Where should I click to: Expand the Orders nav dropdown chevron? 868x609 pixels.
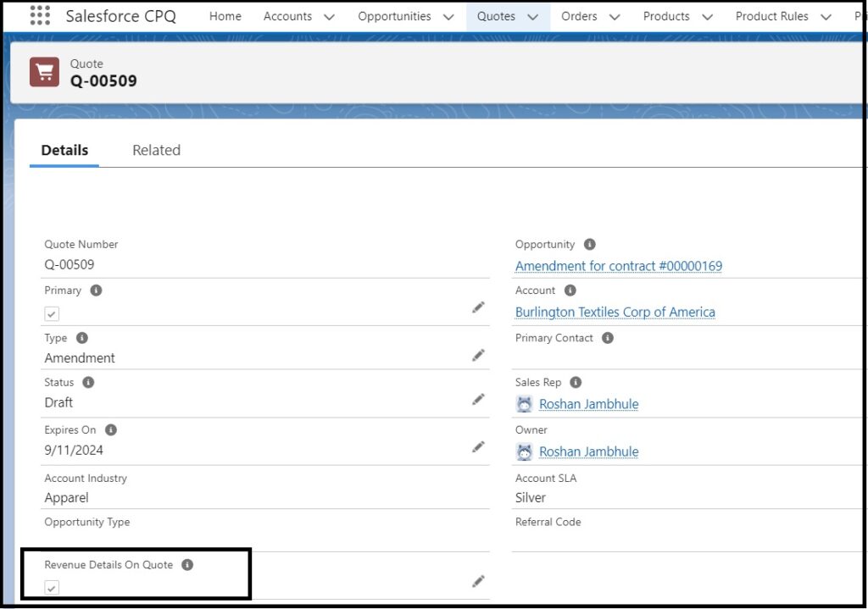(615, 17)
